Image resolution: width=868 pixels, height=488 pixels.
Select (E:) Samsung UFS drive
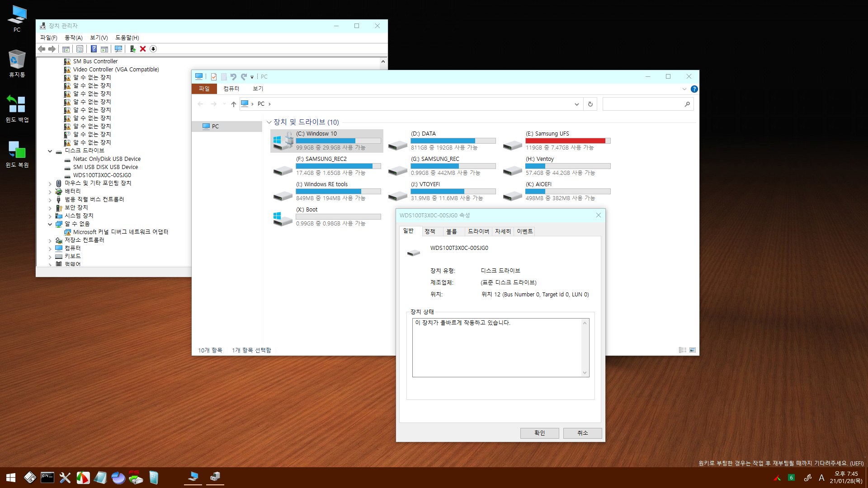pos(557,141)
